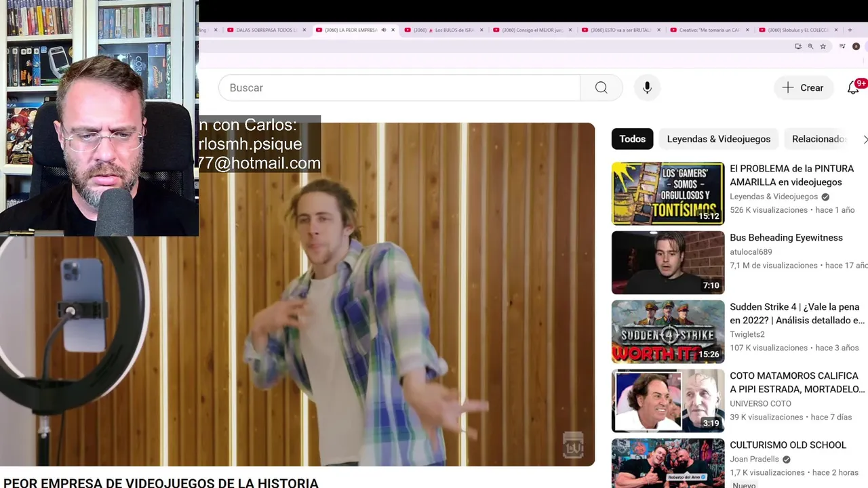Close the DALAS SOBREPASA TODOS tab

coord(304,30)
